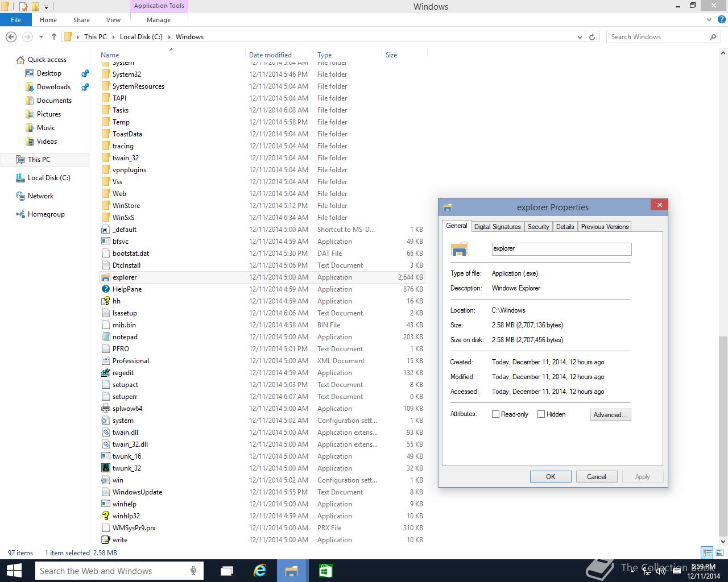The height and width of the screenshot is (582, 728).
Task: Click the _default shortcut icon
Action: (x=105, y=230)
